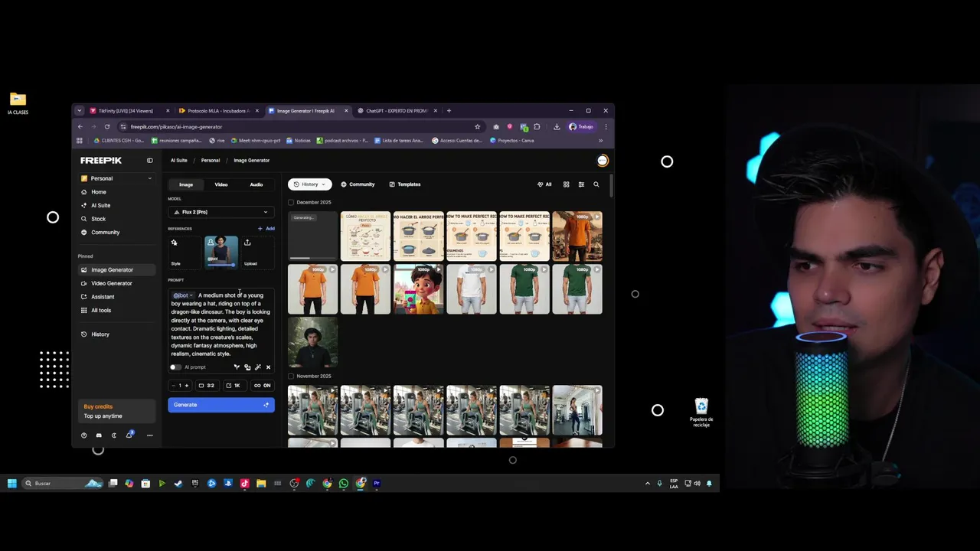Open the Windows Start menu

pyautogui.click(x=11, y=484)
